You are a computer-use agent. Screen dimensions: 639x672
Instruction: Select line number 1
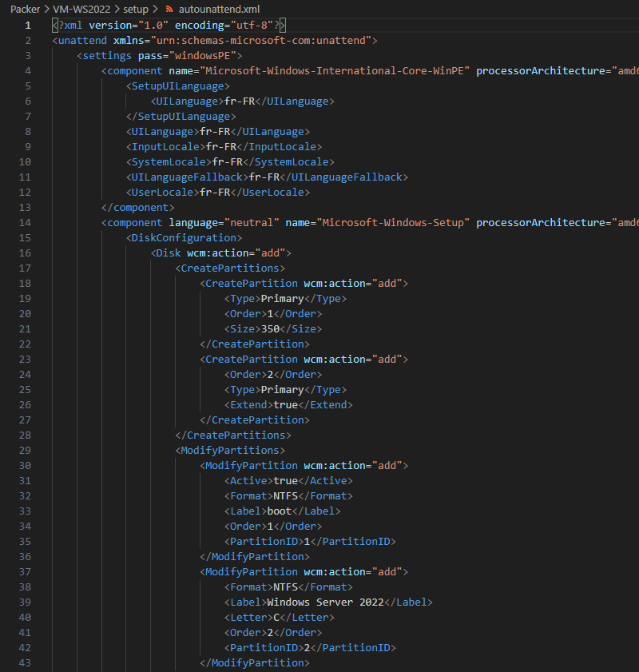28,25
